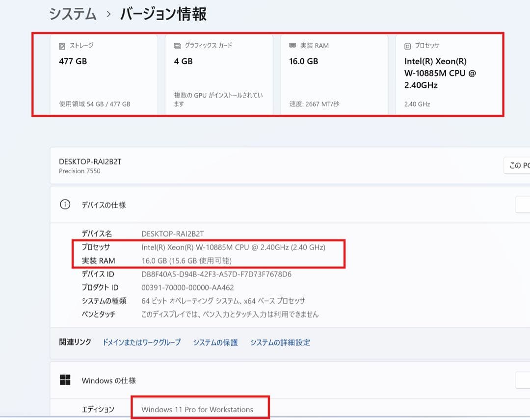Select バージョン情報 in the breadcrumb

162,15
